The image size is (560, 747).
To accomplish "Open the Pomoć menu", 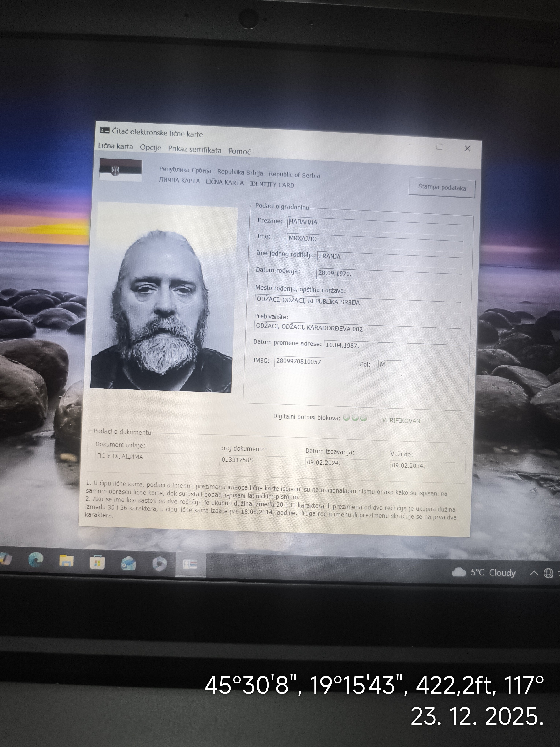I will [x=239, y=151].
